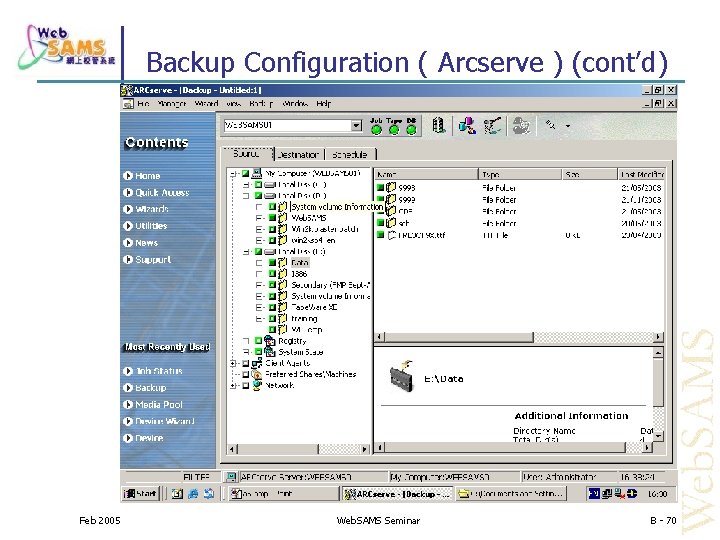Click the status bar ARCserve server icon
The width and height of the screenshot is (720, 540).
232,477
